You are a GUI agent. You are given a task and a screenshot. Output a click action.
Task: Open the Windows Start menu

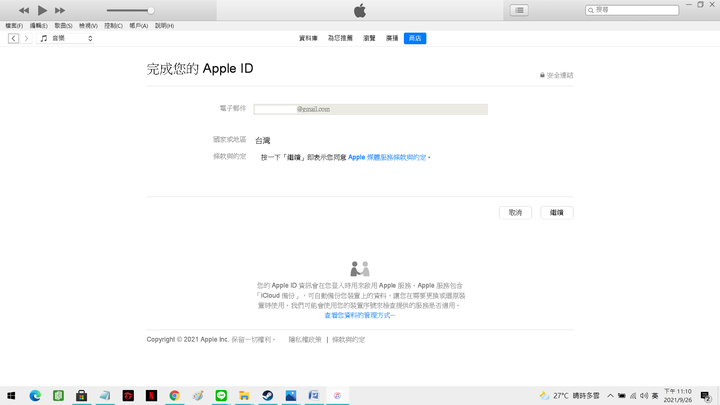(x=11, y=395)
